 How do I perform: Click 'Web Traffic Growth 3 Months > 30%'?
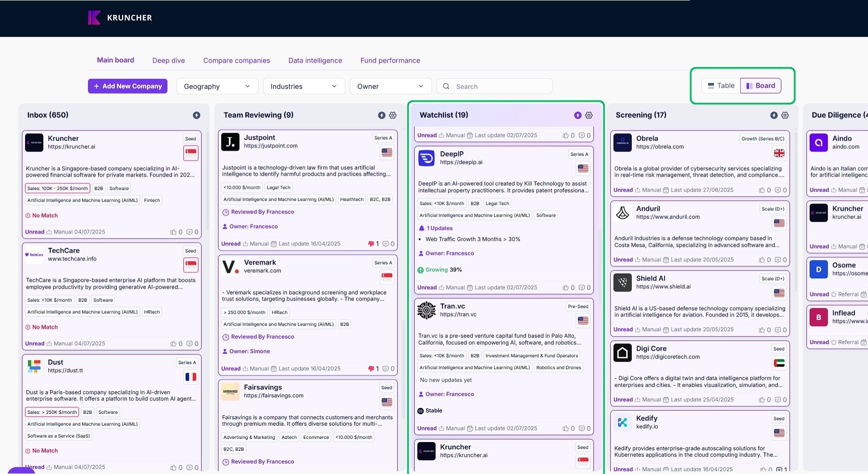(x=473, y=240)
